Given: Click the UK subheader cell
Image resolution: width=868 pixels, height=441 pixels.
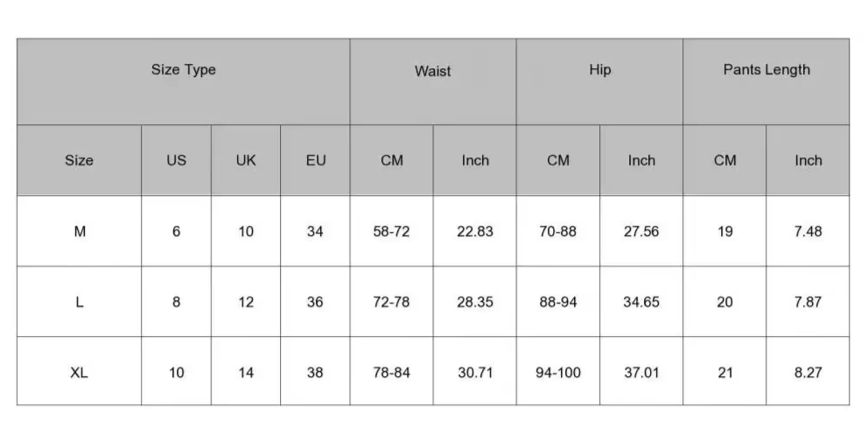Looking at the screenshot, I should [x=246, y=160].
